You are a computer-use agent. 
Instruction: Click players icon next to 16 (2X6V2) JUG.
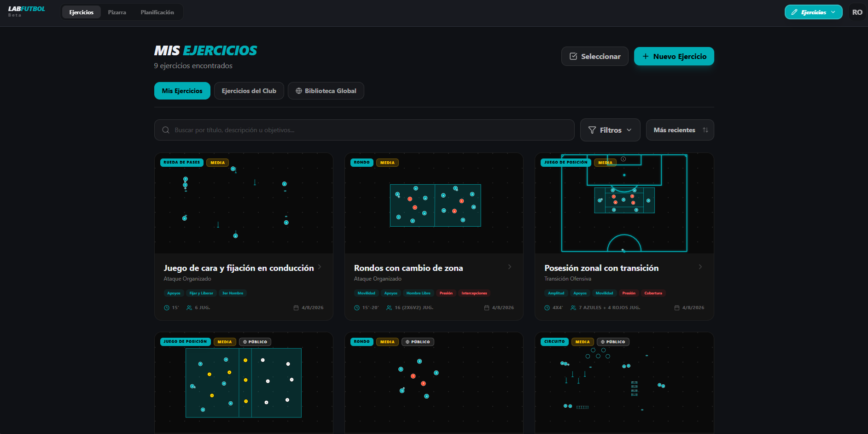[389, 308]
